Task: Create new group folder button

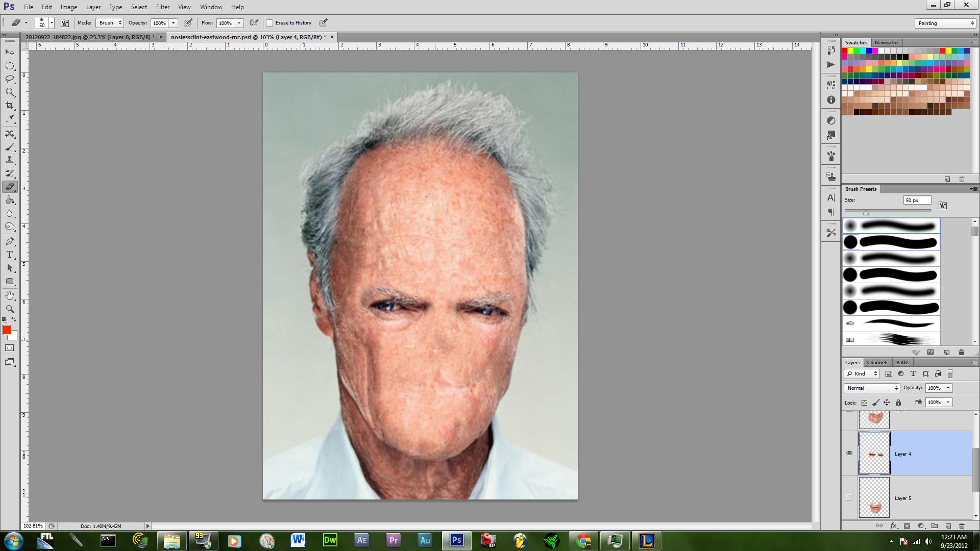Action: [x=935, y=525]
